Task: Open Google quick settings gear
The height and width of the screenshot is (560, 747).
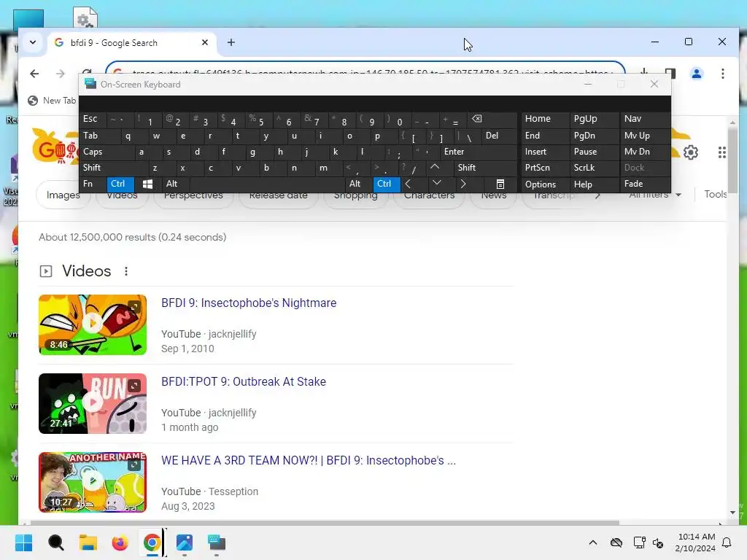Action: [x=691, y=152]
